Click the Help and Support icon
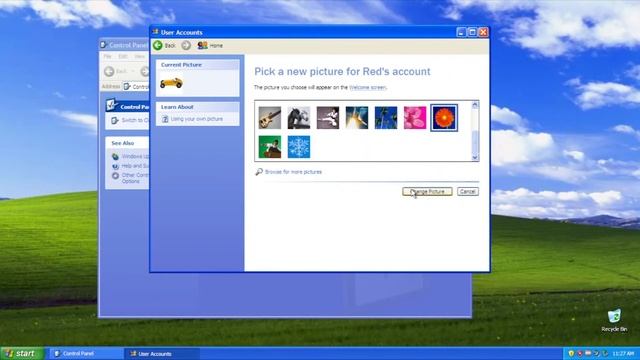The image size is (640, 360). point(116,166)
